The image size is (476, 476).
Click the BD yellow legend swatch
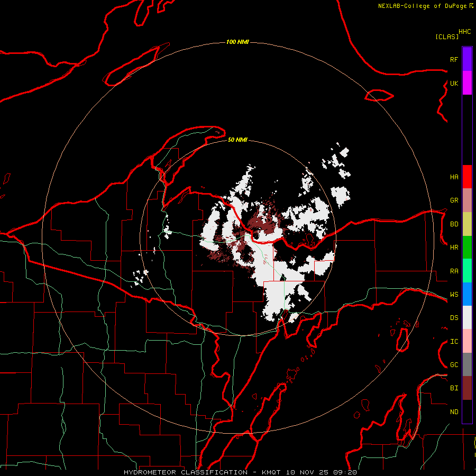pos(467,224)
